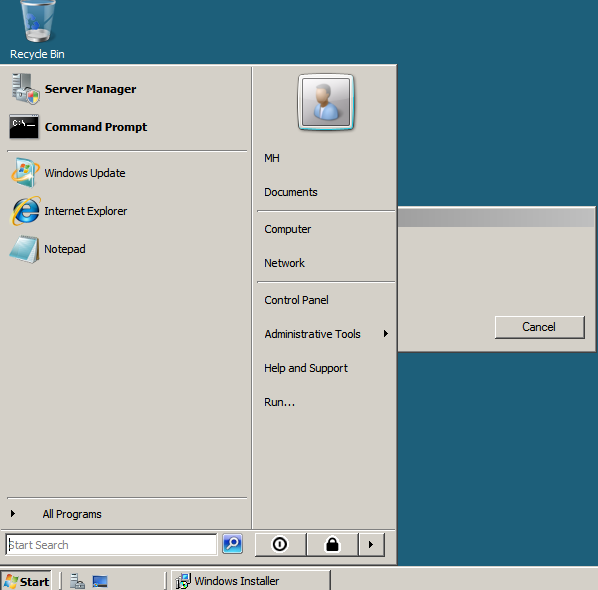The height and width of the screenshot is (590, 598).
Task: Click the user account picture
Action: tap(326, 102)
